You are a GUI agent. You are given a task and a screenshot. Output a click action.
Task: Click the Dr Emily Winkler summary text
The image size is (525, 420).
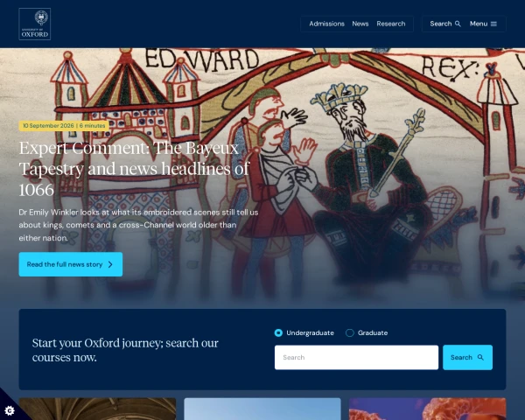pyautogui.click(x=138, y=225)
